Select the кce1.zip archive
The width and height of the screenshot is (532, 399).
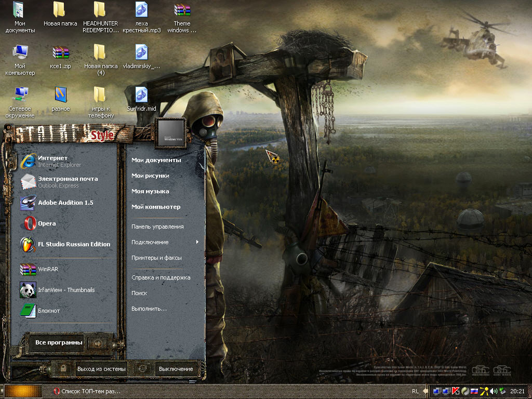(60, 57)
